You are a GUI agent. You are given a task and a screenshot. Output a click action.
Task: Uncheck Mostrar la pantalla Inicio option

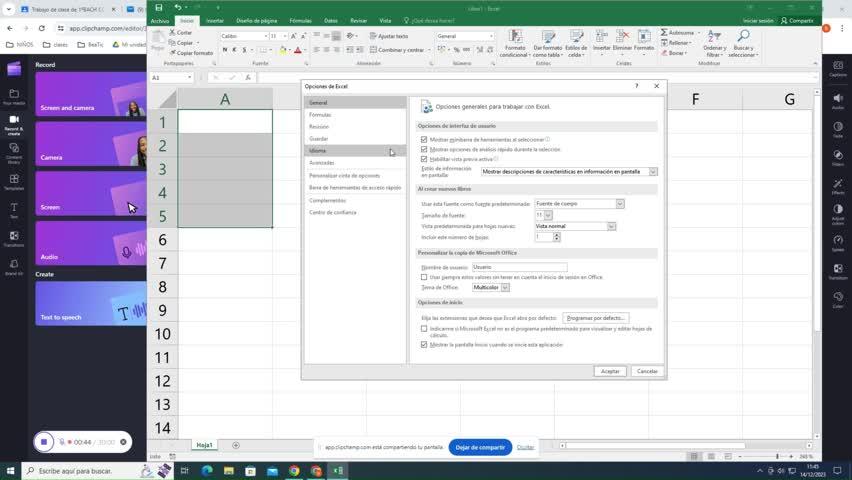click(424, 344)
